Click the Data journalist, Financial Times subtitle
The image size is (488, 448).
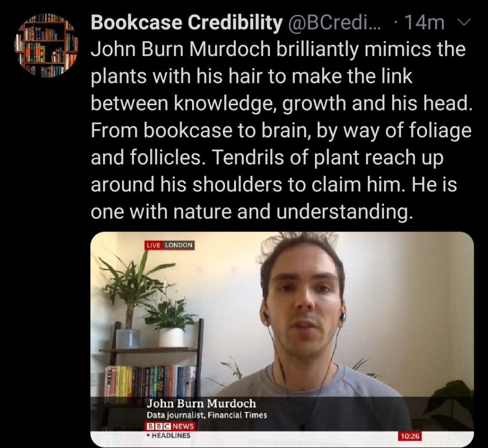(207, 415)
